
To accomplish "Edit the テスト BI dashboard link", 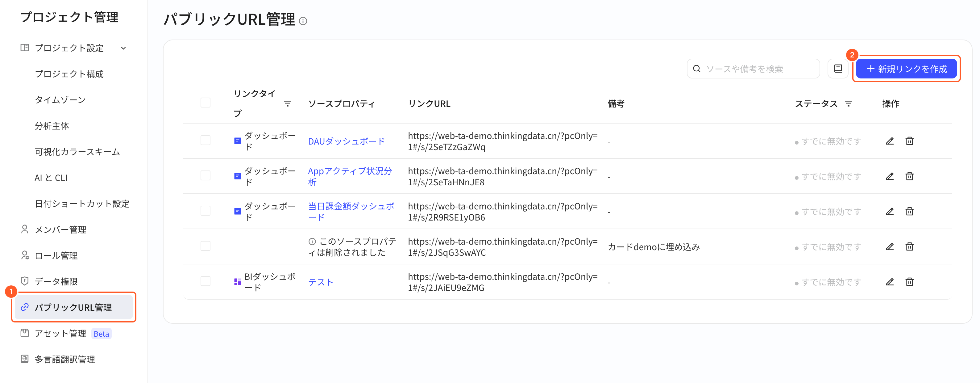I will (x=890, y=282).
